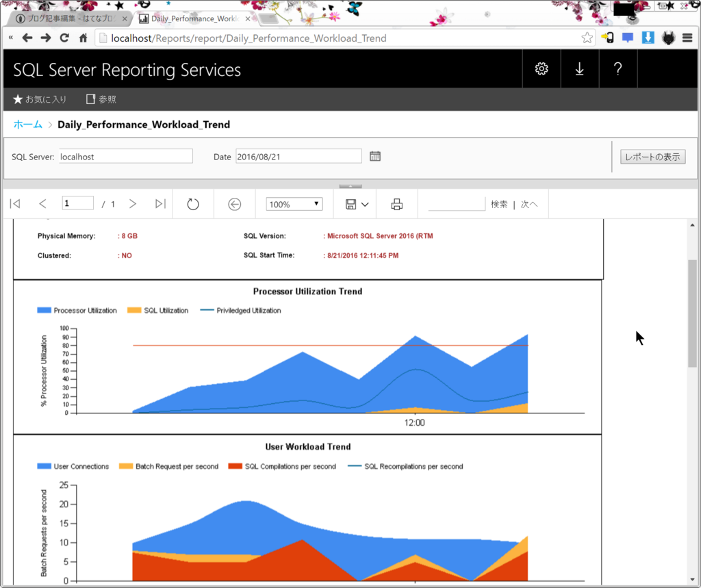Click SQL Compilations per second legend swatch
This screenshot has width=701, height=588.
pyautogui.click(x=235, y=466)
